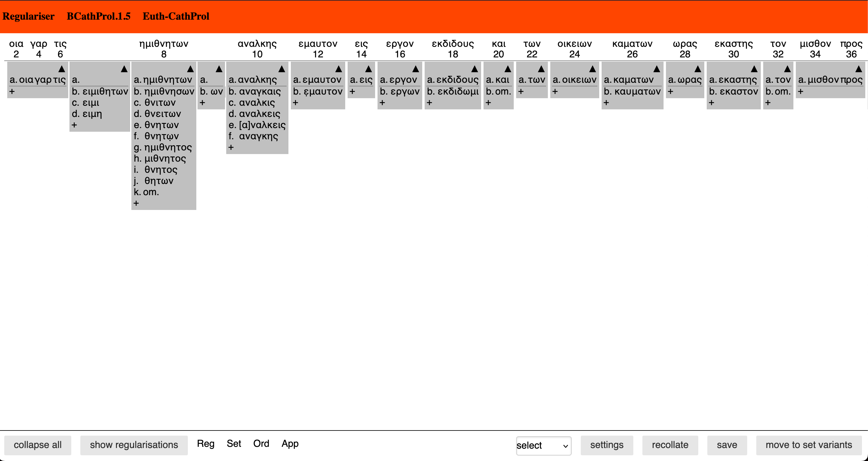Collapse the εκδιδους variant unit triangle

[474, 69]
